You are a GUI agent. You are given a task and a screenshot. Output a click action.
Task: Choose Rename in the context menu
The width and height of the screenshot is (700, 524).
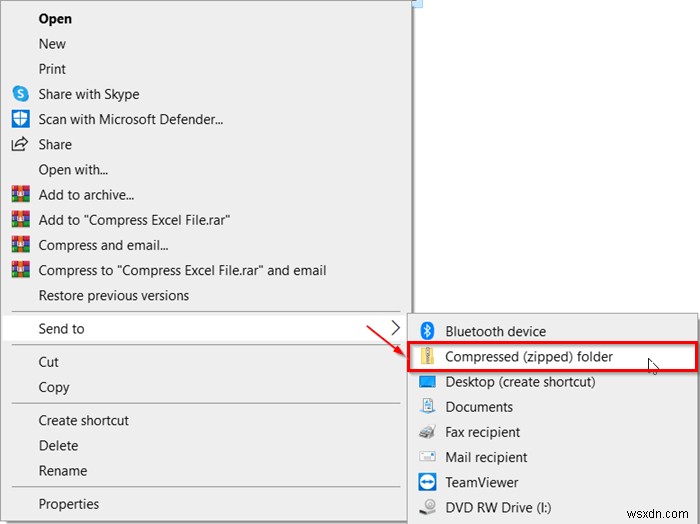pos(207,470)
